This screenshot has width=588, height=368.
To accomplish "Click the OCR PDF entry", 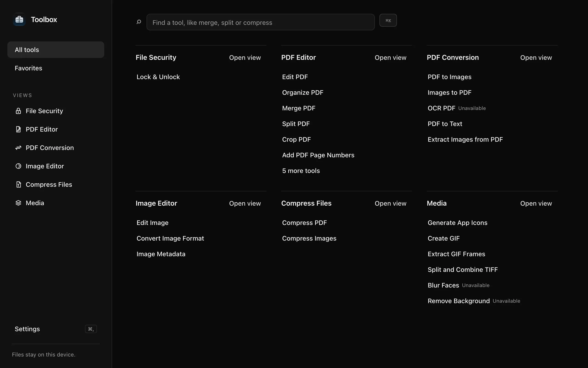I will 441,108.
